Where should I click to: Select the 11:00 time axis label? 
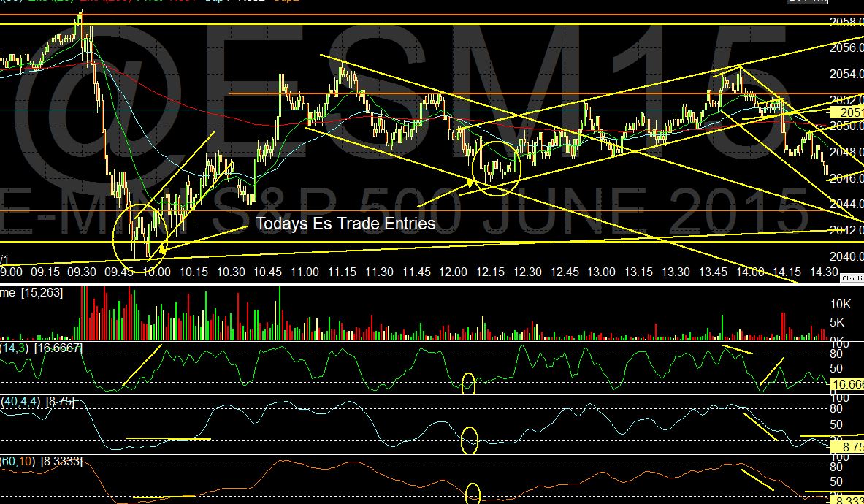[x=305, y=272]
